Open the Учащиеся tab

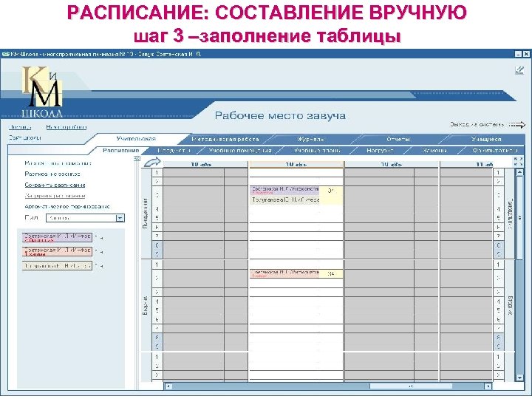click(486, 139)
